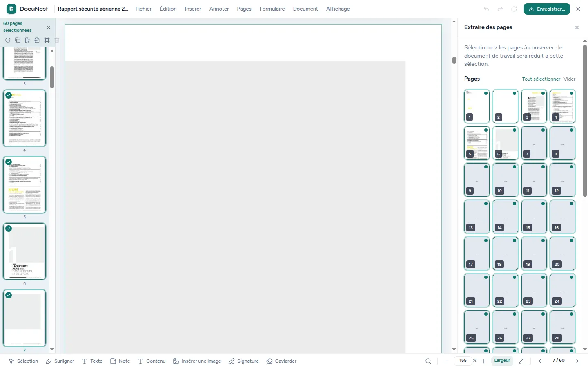Select the Note tool

click(x=120, y=361)
